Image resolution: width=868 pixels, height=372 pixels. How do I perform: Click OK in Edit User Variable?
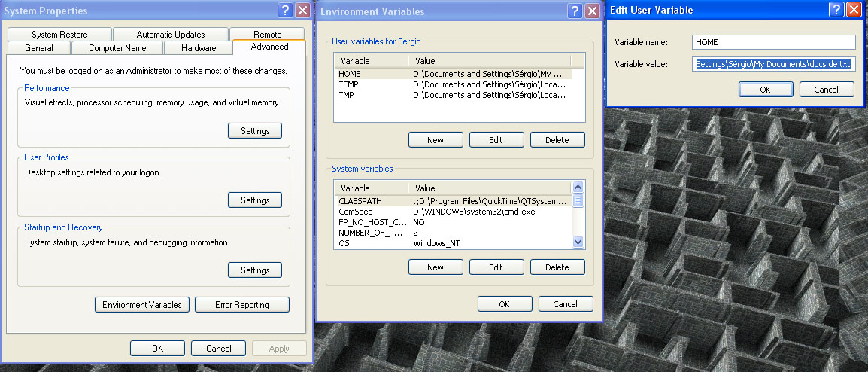(x=766, y=90)
